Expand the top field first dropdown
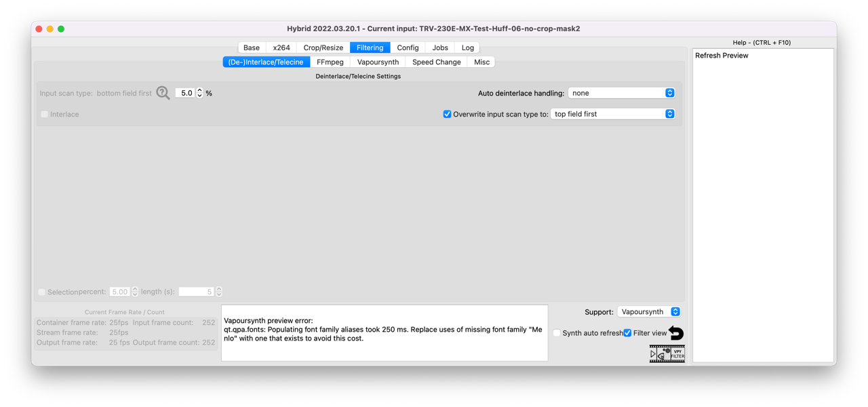This screenshot has height=407, width=868. tap(612, 114)
